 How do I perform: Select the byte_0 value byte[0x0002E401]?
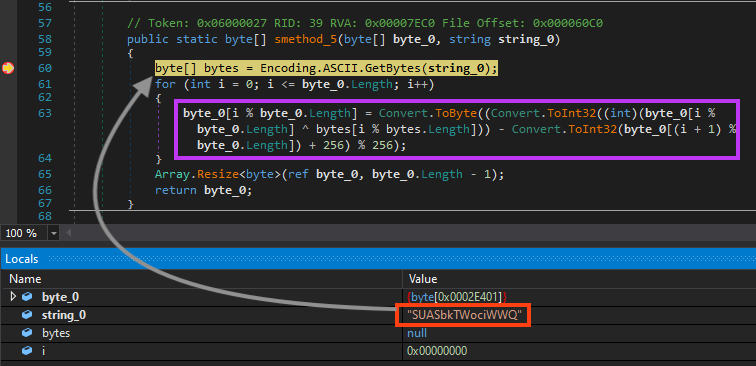click(x=457, y=297)
